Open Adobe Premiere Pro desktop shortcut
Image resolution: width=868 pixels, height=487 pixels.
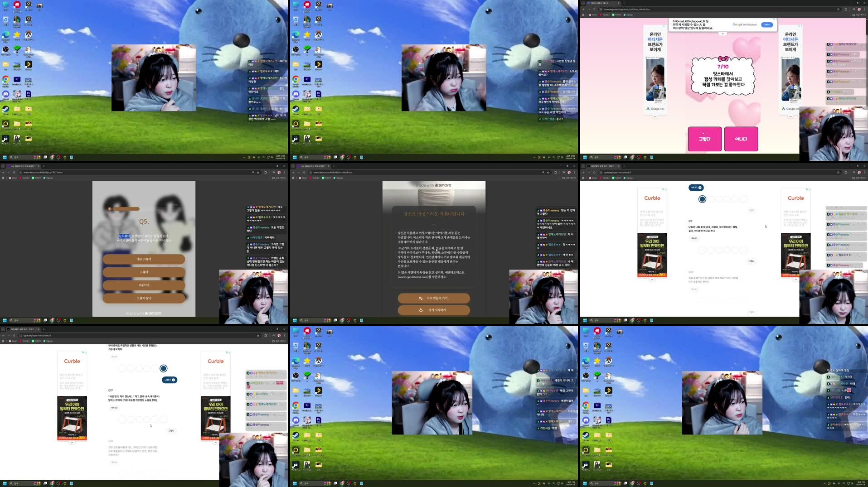17,79
